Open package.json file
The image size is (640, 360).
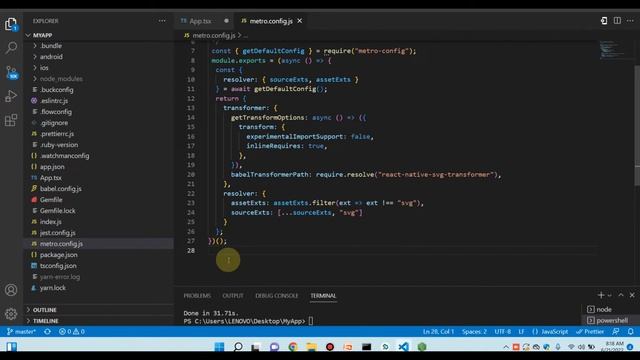tap(58, 255)
